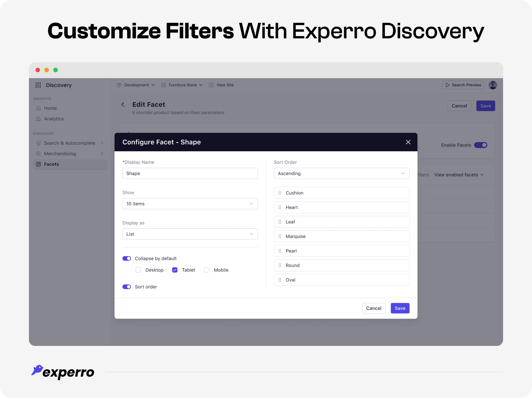The height and width of the screenshot is (398, 532).
Task: Click the Search & Autocomplete lightbulb icon
Action: click(38, 143)
